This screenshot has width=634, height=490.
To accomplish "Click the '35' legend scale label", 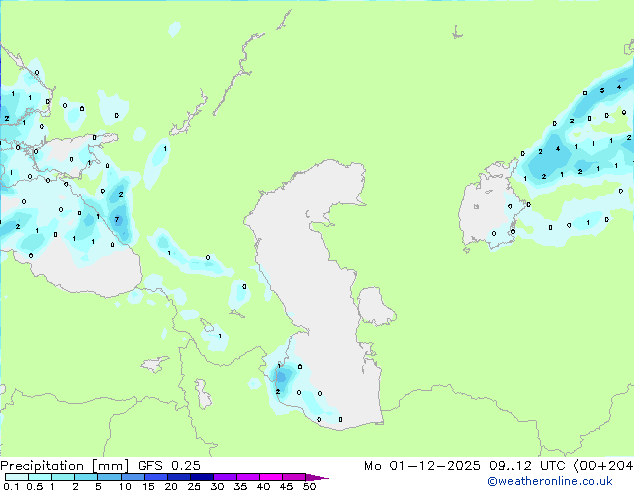I will pyautogui.click(x=240, y=486).
